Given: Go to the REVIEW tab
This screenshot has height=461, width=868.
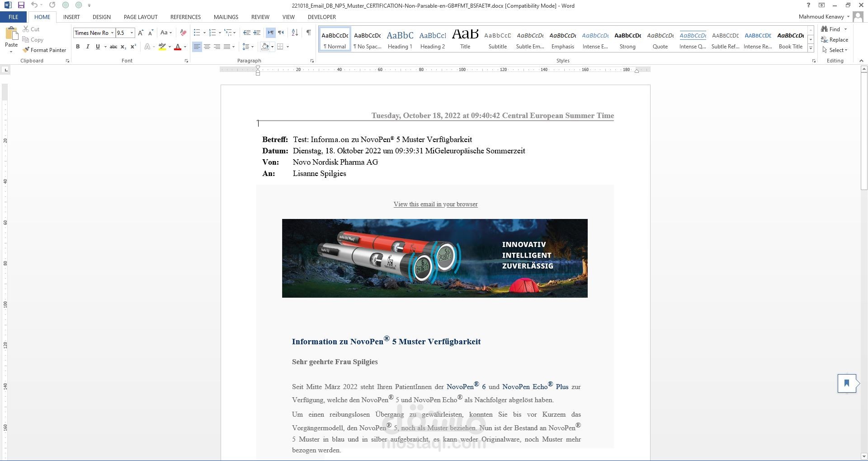Looking at the screenshot, I should click(260, 17).
